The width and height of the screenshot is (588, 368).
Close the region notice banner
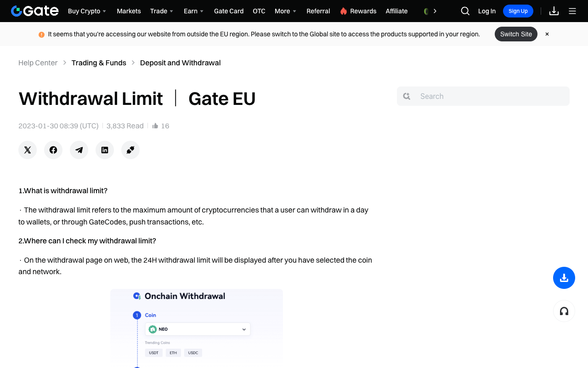tap(547, 34)
